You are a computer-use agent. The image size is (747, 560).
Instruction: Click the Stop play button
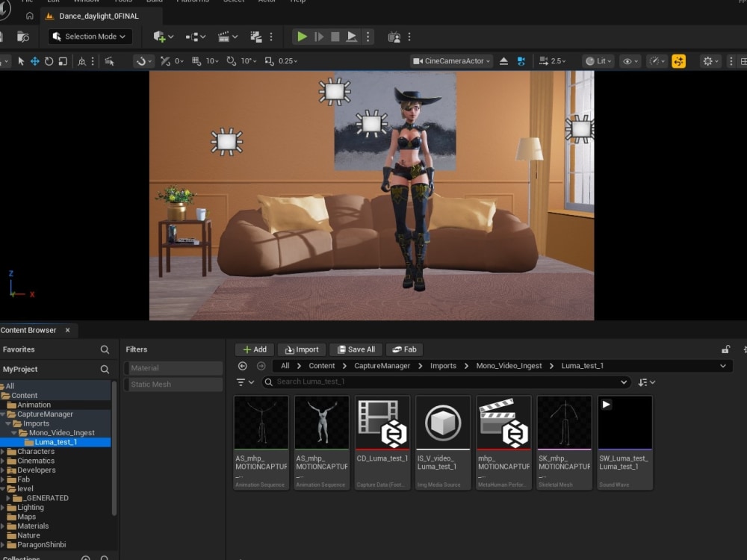335,37
